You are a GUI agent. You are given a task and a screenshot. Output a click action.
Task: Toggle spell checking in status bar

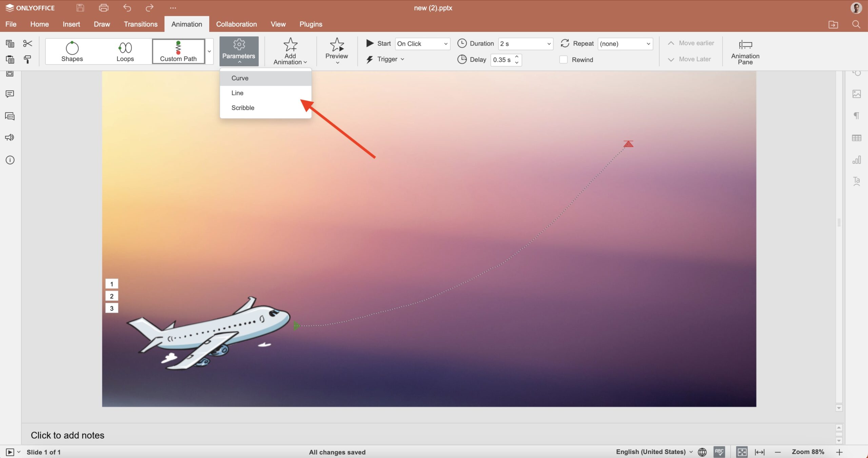click(719, 452)
